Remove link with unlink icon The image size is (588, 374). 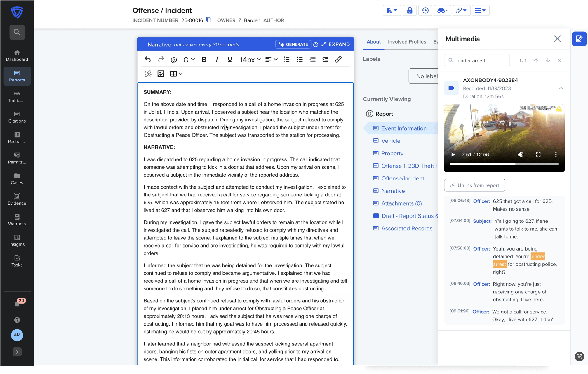(148, 74)
